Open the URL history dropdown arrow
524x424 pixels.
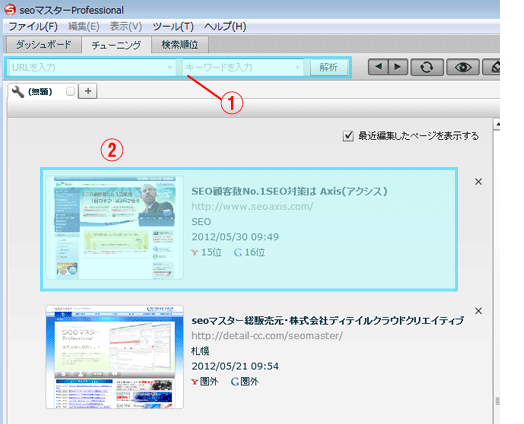point(170,67)
